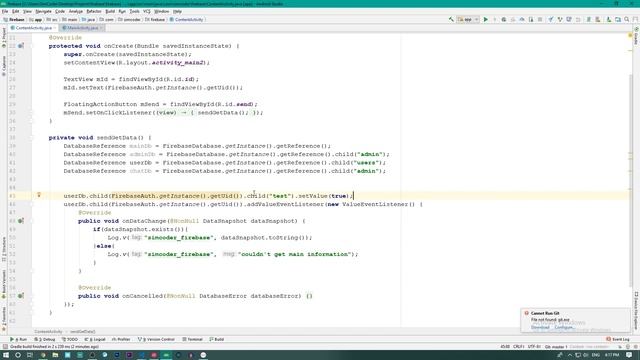Click the Task View taskbar icon

tap(30, 355)
